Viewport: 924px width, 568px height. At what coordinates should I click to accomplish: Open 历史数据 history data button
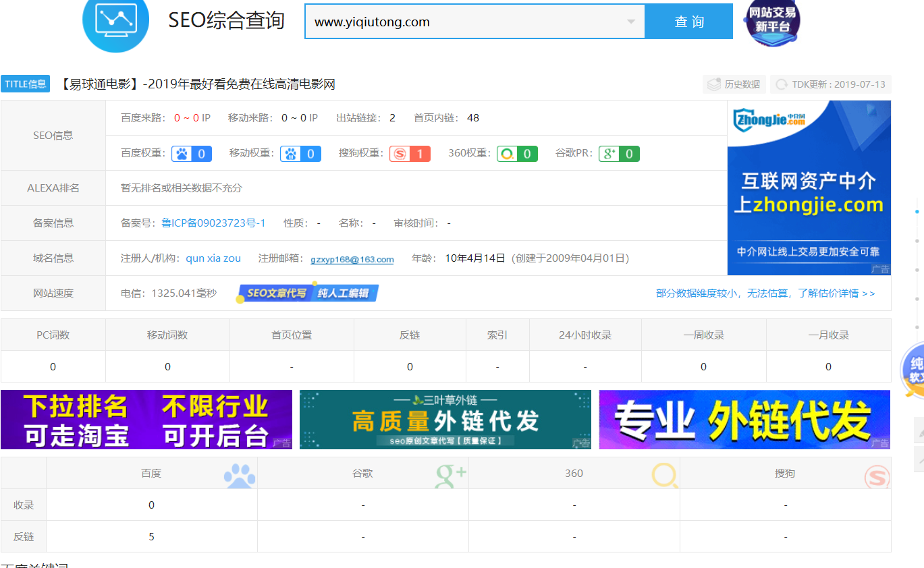point(734,84)
